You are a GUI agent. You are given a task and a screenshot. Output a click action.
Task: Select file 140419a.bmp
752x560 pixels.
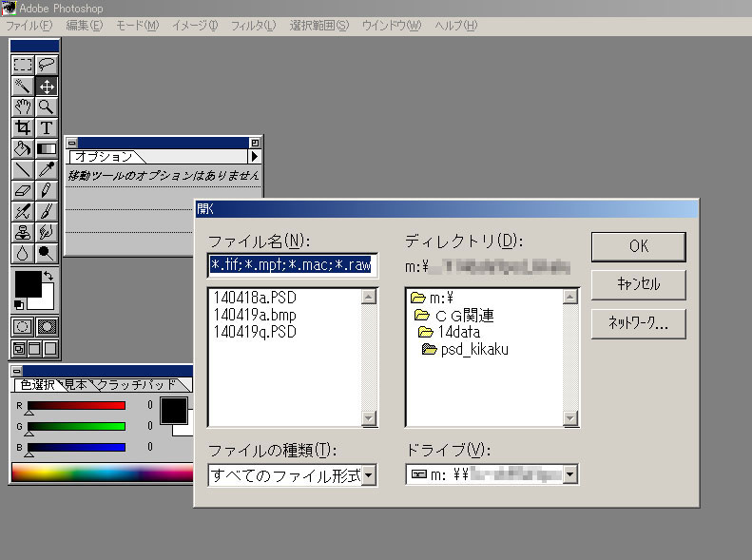tap(255, 315)
